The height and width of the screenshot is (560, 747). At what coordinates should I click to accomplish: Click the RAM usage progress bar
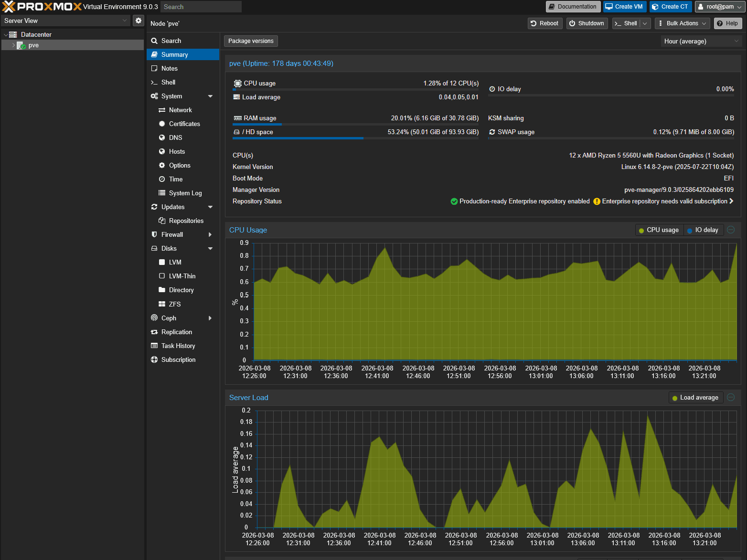pyautogui.click(x=356, y=125)
